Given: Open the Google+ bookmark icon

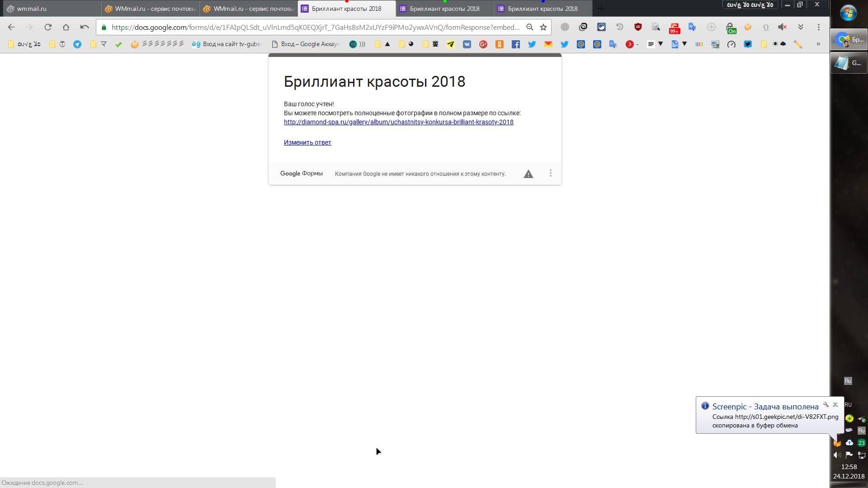Looking at the screenshot, I should pyautogui.click(x=483, y=44).
